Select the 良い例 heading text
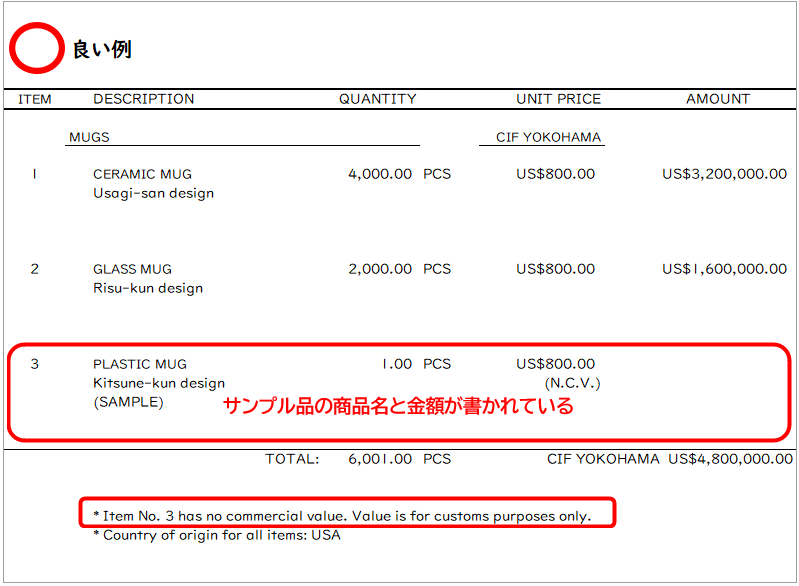 click(101, 49)
